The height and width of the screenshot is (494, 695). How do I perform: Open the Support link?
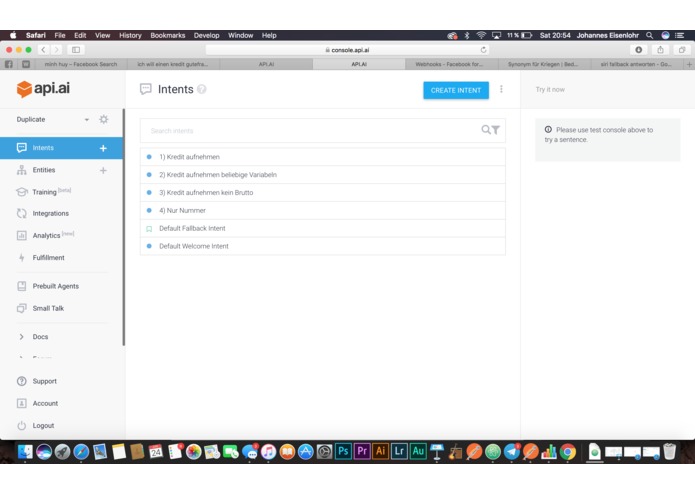point(44,381)
